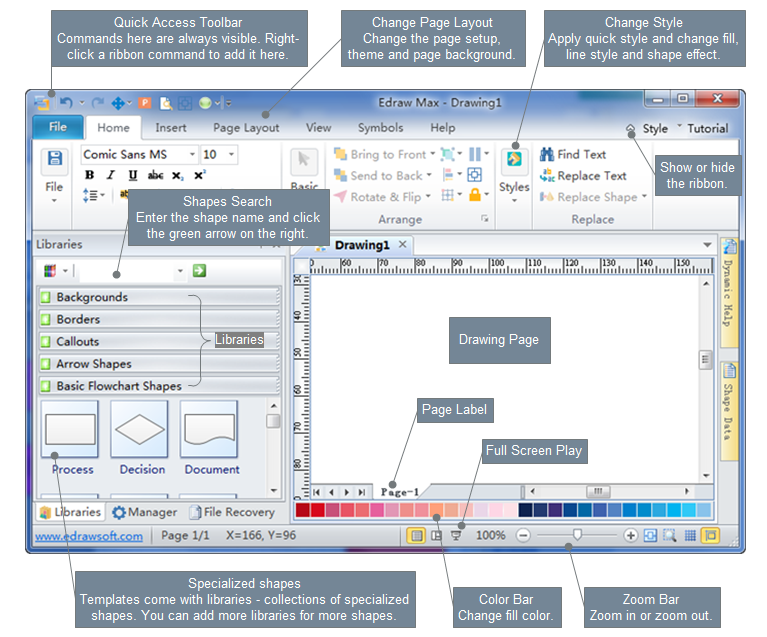The width and height of the screenshot is (767, 637).
Task: Open Send to Back dropdown arrow
Action: pos(429,175)
